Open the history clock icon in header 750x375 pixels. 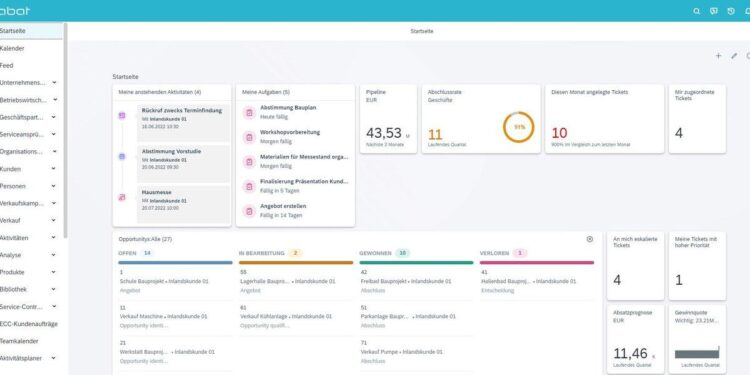click(731, 11)
